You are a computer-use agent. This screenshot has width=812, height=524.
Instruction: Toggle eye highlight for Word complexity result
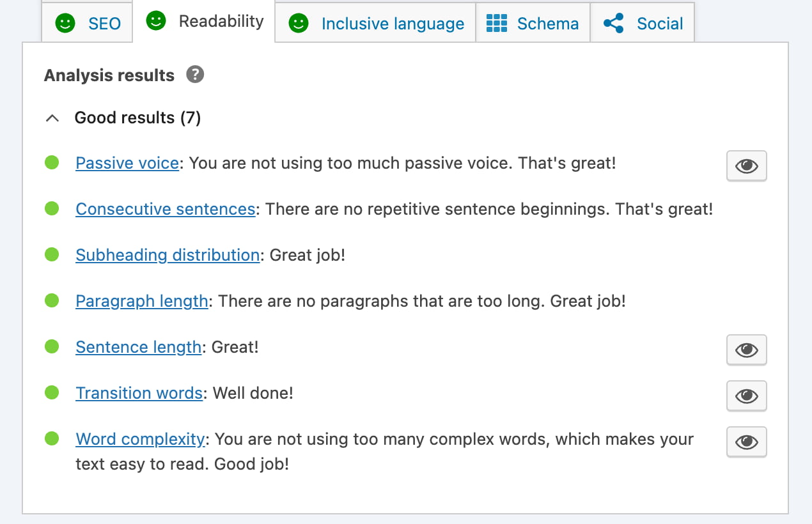click(746, 442)
